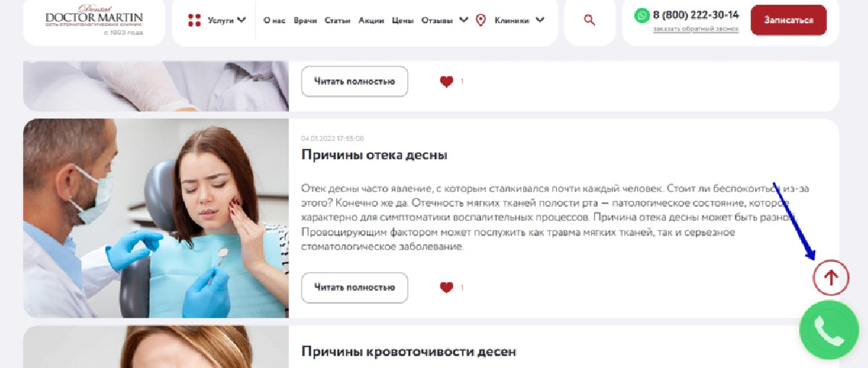Viewport: 868px width, 368px height.
Task: Open Читать полностью of the top article
Action: coord(354,81)
